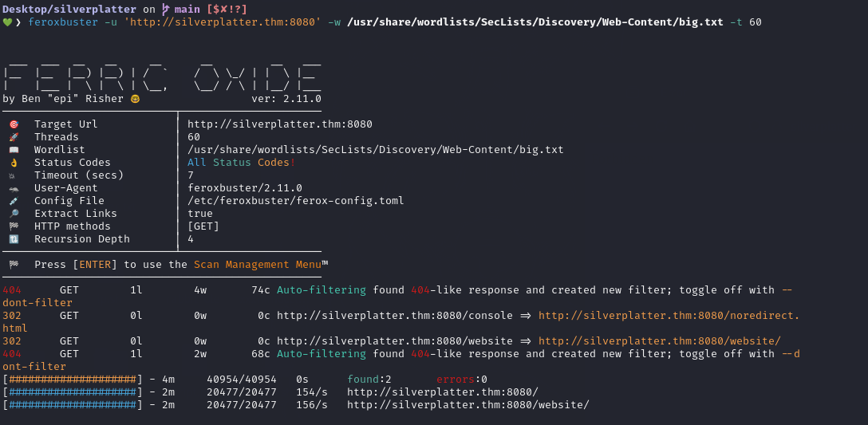
Task: Click the found:2 counter
Action: [369, 380]
